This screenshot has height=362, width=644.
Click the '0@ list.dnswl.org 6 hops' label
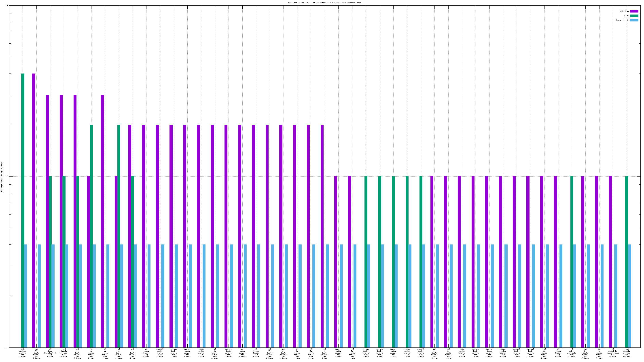coord(146,354)
